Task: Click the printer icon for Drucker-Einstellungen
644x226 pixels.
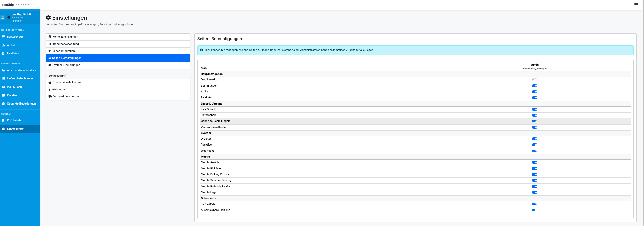Action: pyautogui.click(x=50, y=82)
